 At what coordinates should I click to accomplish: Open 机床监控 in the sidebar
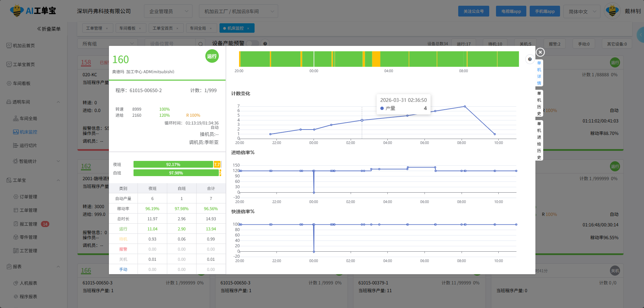(x=28, y=132)
